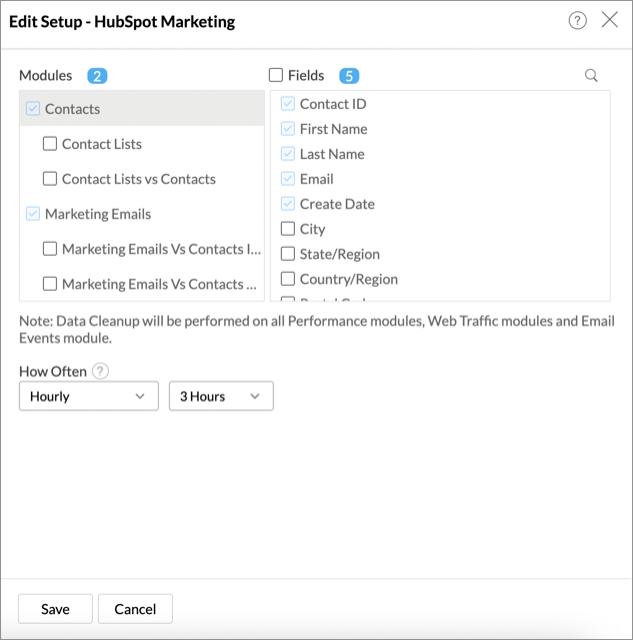Open the 3 Hours interval dropdown

click(x=221, y=396)
